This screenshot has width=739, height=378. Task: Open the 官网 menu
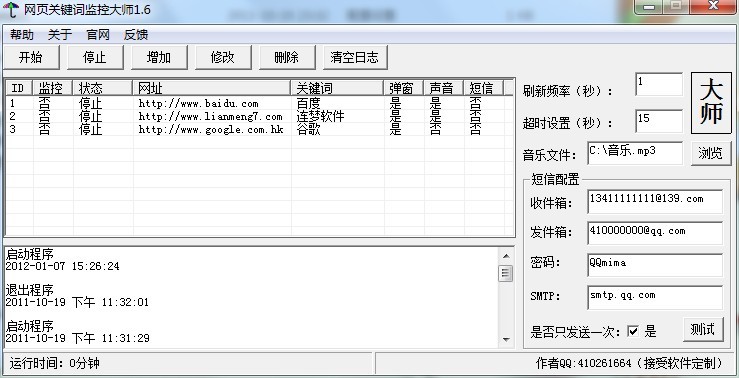(98, 34)
